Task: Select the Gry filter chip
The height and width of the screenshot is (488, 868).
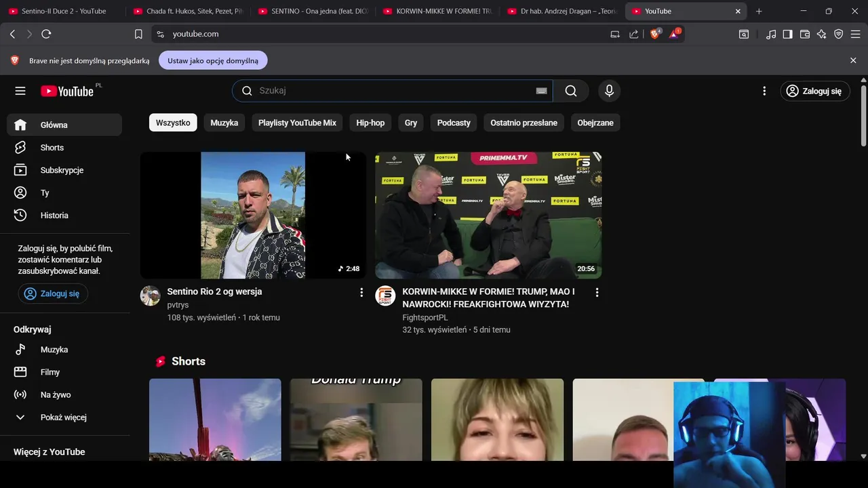Action: coord(411,123)
